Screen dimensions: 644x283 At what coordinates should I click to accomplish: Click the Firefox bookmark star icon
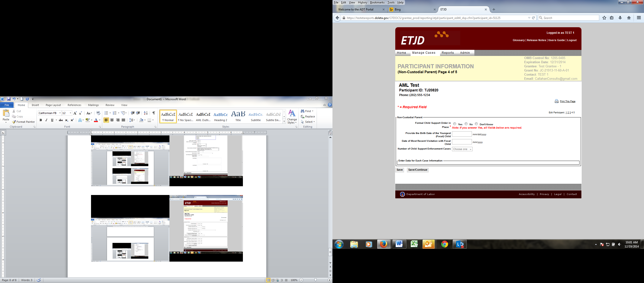tap(604, 18)
